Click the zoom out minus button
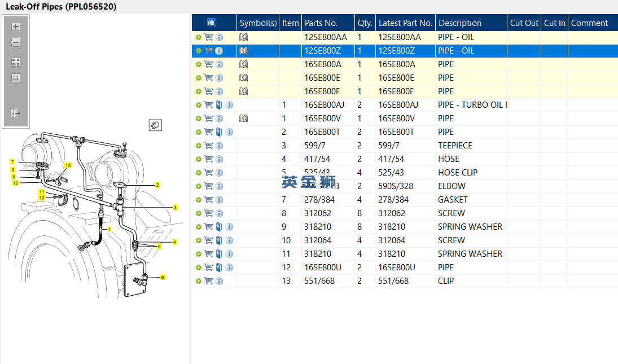This screenshot has height=364, width=618. click(x=16, y=42)
